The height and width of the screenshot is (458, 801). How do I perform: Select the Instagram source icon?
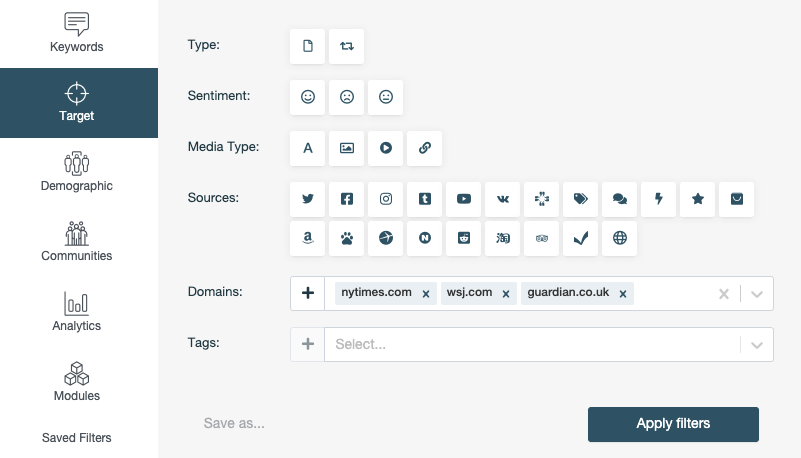tap(386, 200)
